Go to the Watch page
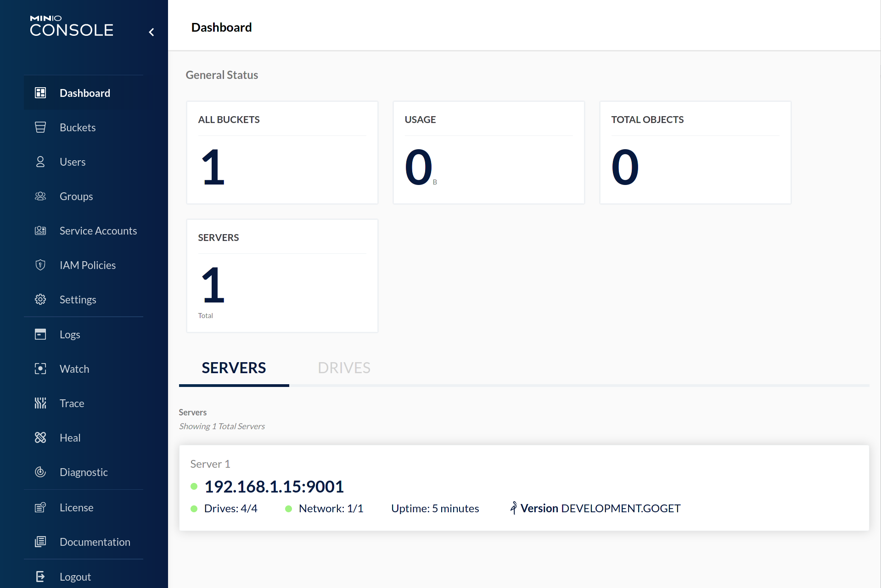The height and width of the screenshot is (588, 881). point(74,369)
